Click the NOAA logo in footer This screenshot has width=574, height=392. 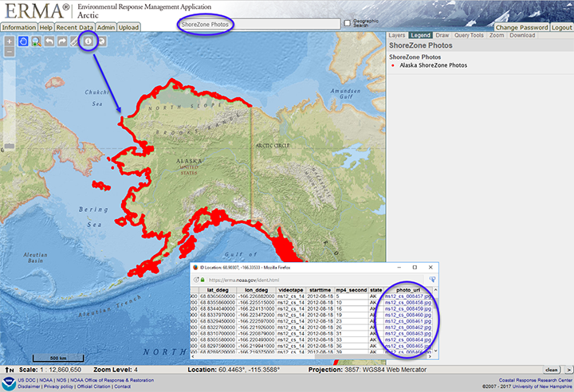coord(8,383)
